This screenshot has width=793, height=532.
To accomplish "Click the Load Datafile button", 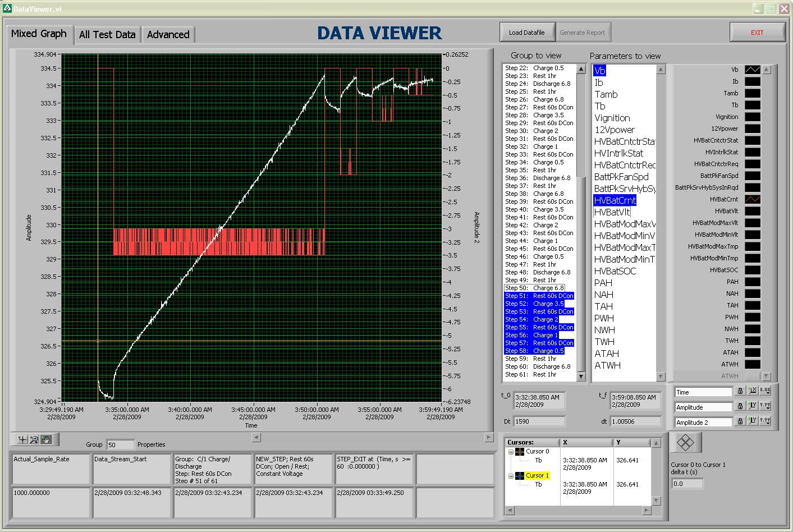I will [527, 33].
